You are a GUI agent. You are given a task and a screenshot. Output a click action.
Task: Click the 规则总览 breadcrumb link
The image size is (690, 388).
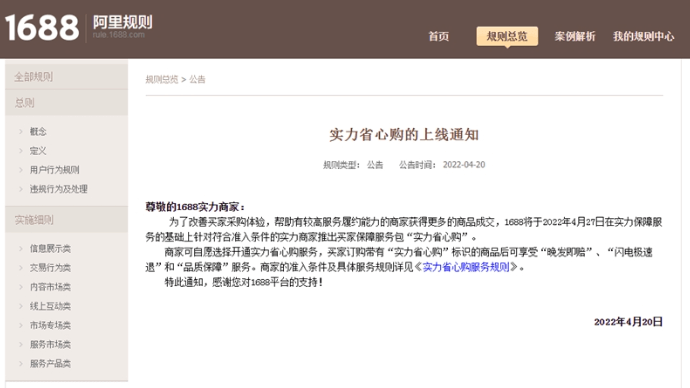coord(161,79)
